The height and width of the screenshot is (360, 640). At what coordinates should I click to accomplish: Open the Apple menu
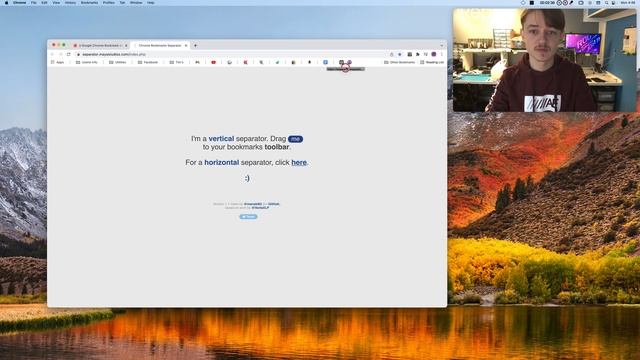[7, 2]
